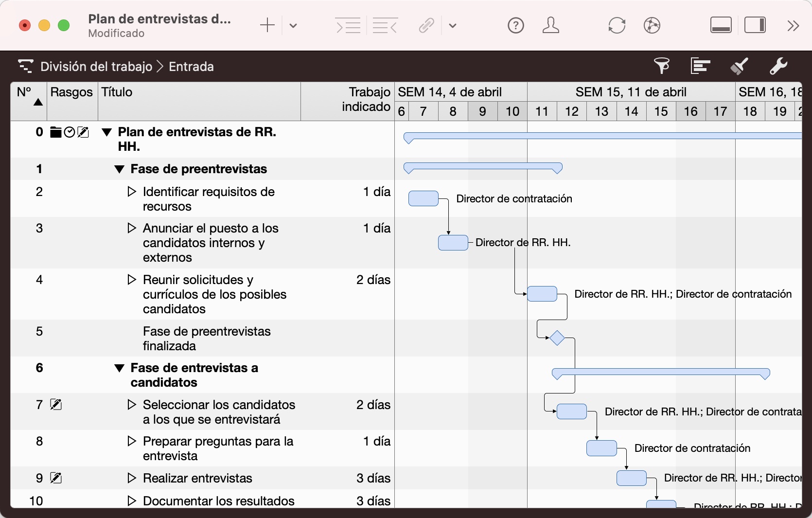The width and height of the screenshot is (812, 518).
Task: Toggle the bottom panel view button
Action: 721,25
